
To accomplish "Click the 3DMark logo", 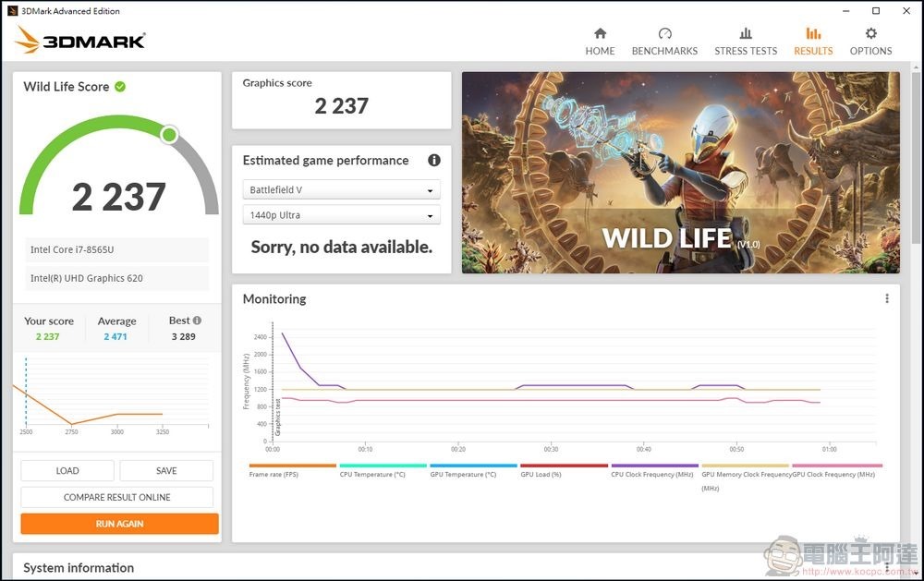I will click(80, 40).
